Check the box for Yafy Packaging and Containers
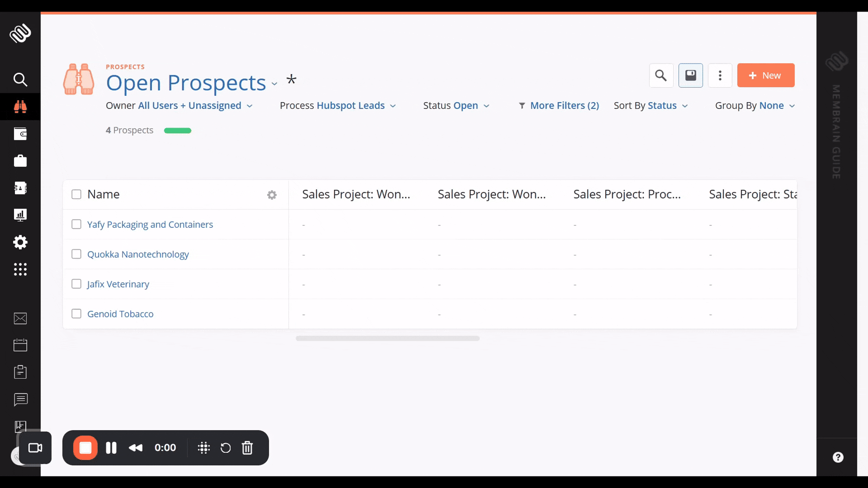This screenshot has height=488, width=868. [x=76, y=224]
